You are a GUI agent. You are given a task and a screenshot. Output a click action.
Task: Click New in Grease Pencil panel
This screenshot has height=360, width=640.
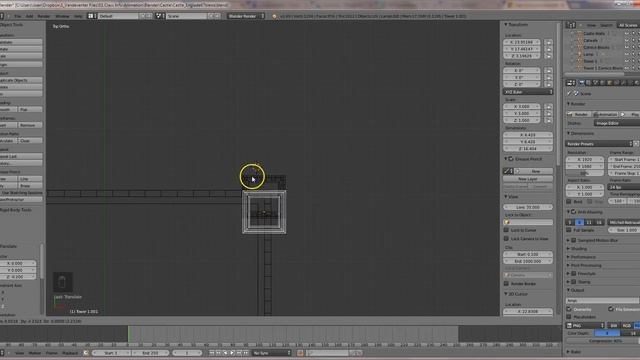[534, 171]
